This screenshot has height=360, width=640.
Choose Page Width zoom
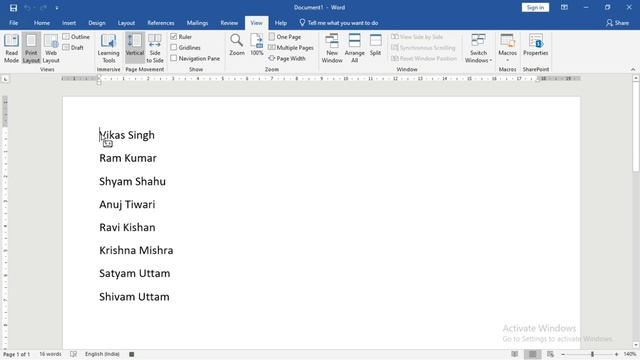coord(287,58)
